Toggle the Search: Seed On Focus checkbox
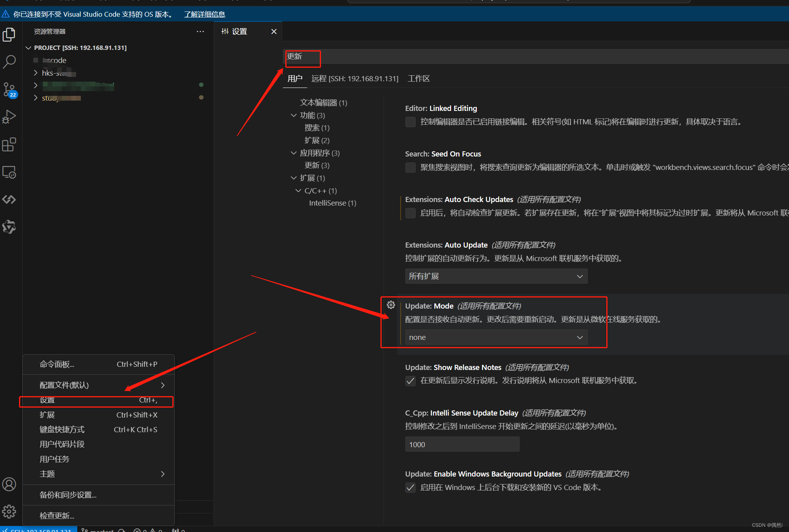789x532 pixels. pos(411,168)
